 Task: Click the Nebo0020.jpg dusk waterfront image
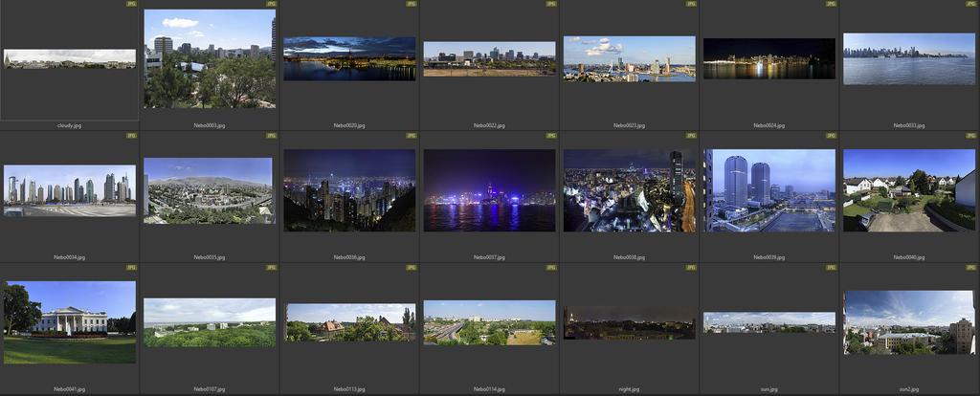[349, 58]
